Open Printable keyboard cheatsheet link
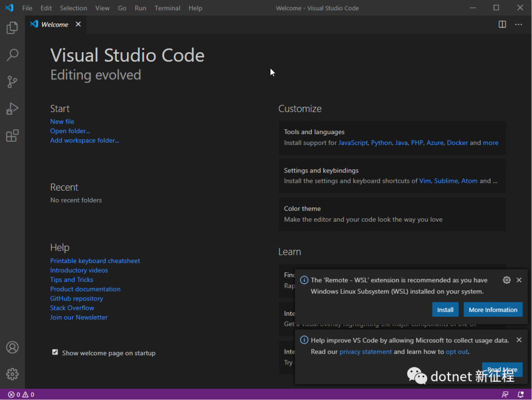 point(95,261)
